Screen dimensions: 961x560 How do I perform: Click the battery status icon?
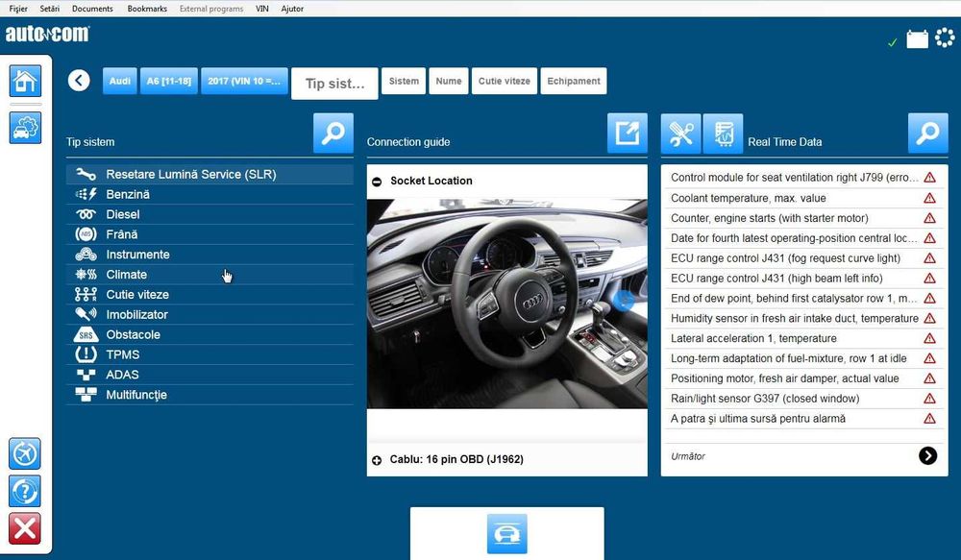(918, 39)
